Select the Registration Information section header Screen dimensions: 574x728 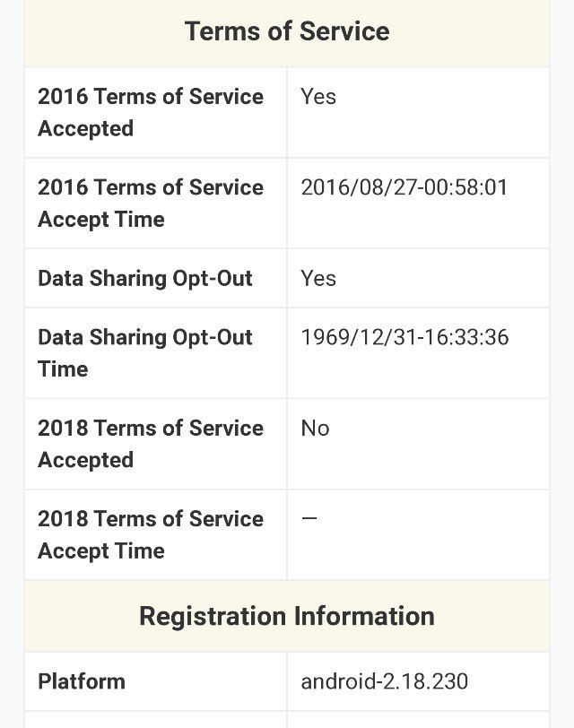point(287,616)
